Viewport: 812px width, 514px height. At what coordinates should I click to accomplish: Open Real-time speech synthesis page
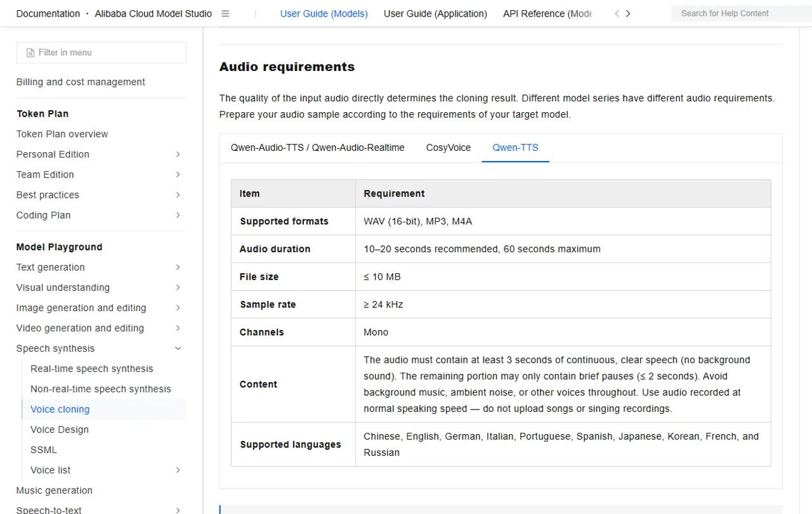point(92,368)
